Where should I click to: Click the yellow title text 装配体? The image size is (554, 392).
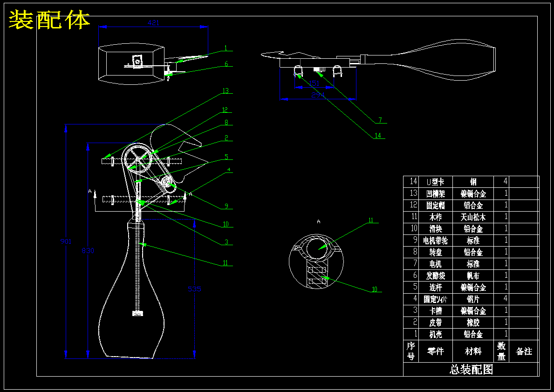pos(49,20)
